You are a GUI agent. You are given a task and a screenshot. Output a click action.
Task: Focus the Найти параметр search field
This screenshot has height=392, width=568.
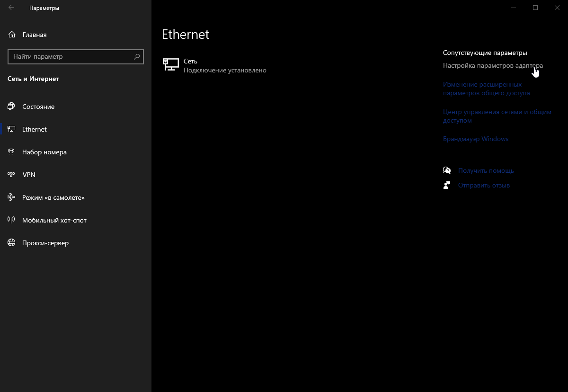point(71,56)
